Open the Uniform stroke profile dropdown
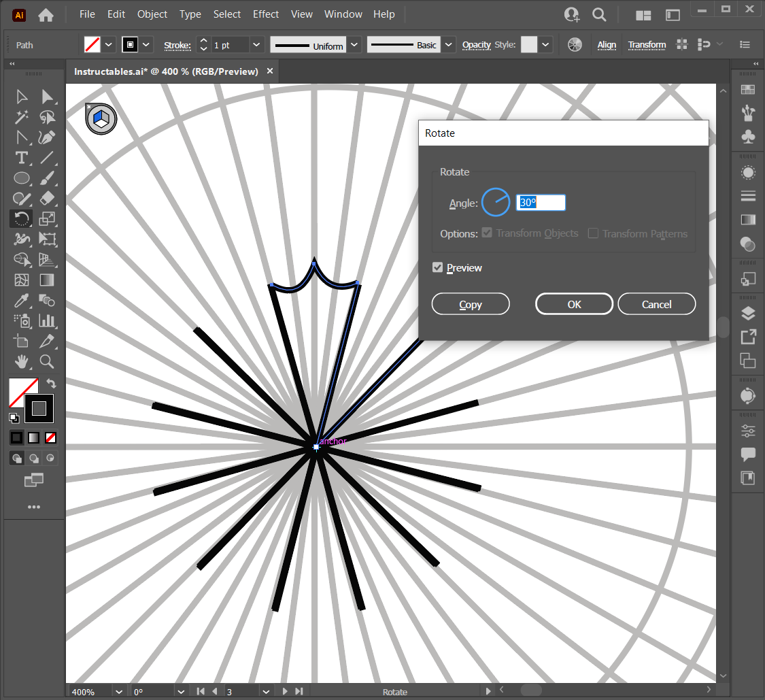Screen dimensions: 765x700 pyautogui.click(x=354, y=45)
